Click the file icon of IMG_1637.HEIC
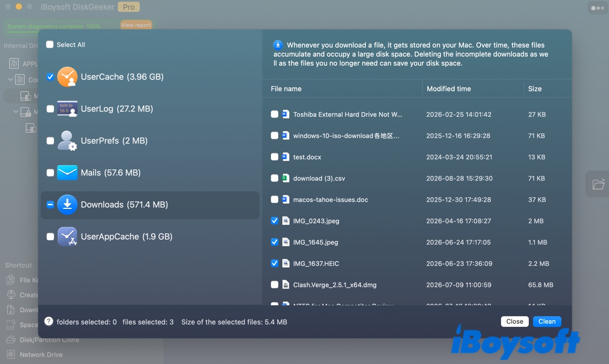The width and height of the screenshot is (609, 364). [x=286, y=264]
